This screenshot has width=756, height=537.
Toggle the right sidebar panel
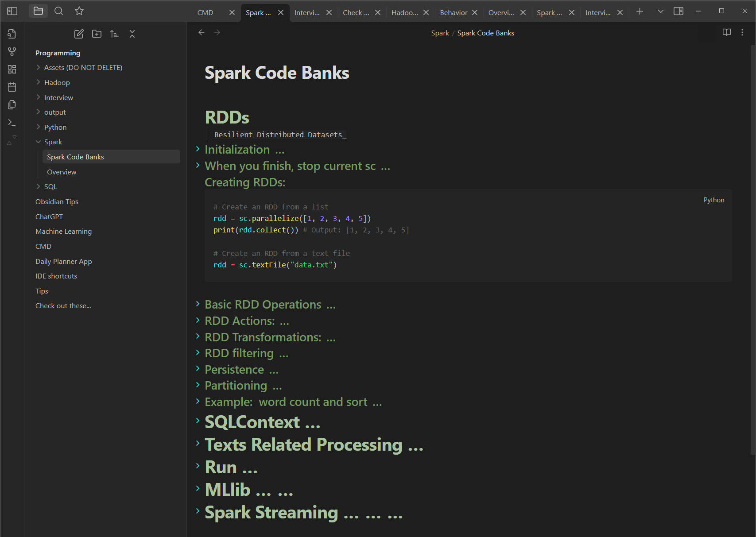click(x=678, y=11)
